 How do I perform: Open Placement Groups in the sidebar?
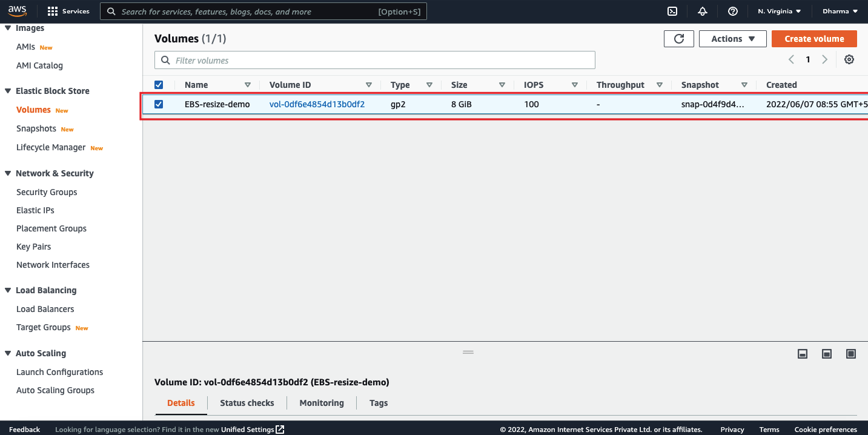(x=51, y=228)
